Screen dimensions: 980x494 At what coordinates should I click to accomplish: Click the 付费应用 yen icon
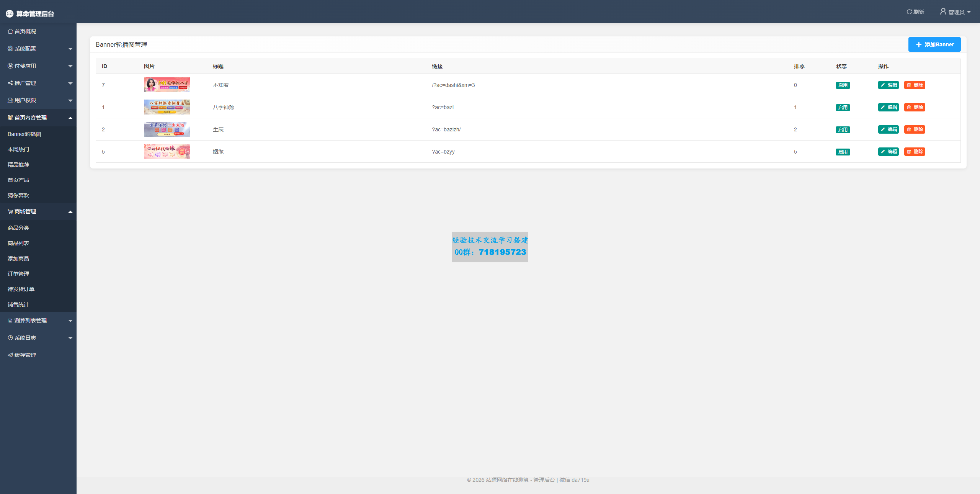coord(10,66)
